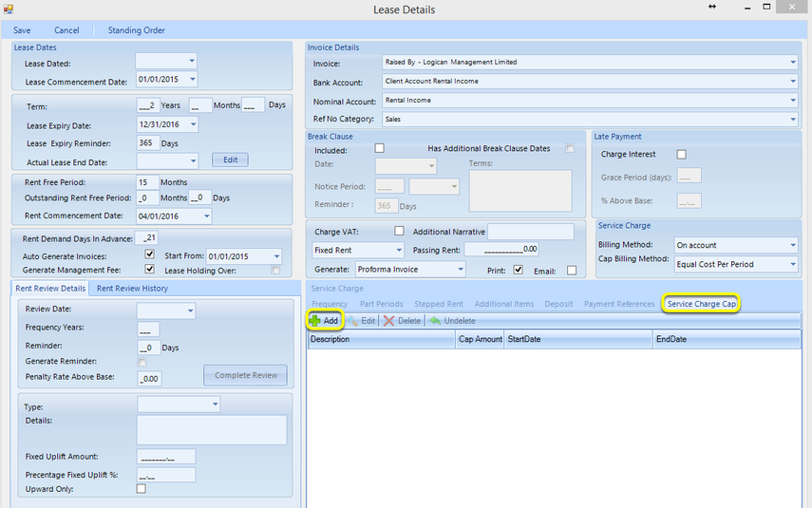Click the application icon in title bar

tap(9, 9)
